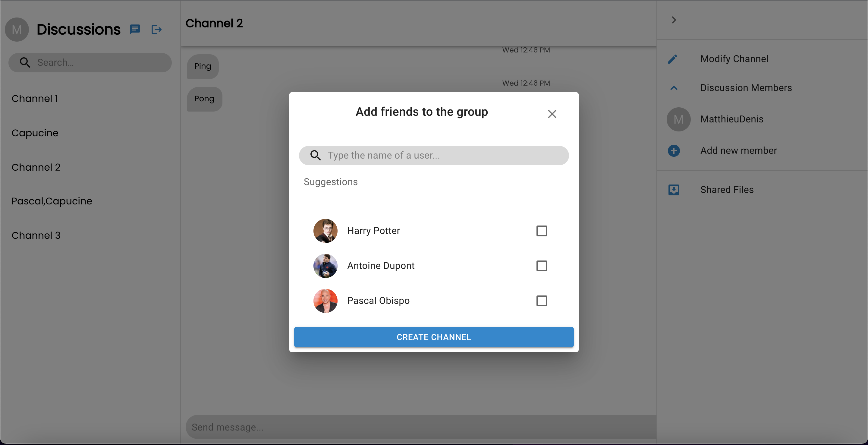The height and width of the screenshot is (445, 868).
Task: Click the Shared Files download icon
Action: point(674,190)
